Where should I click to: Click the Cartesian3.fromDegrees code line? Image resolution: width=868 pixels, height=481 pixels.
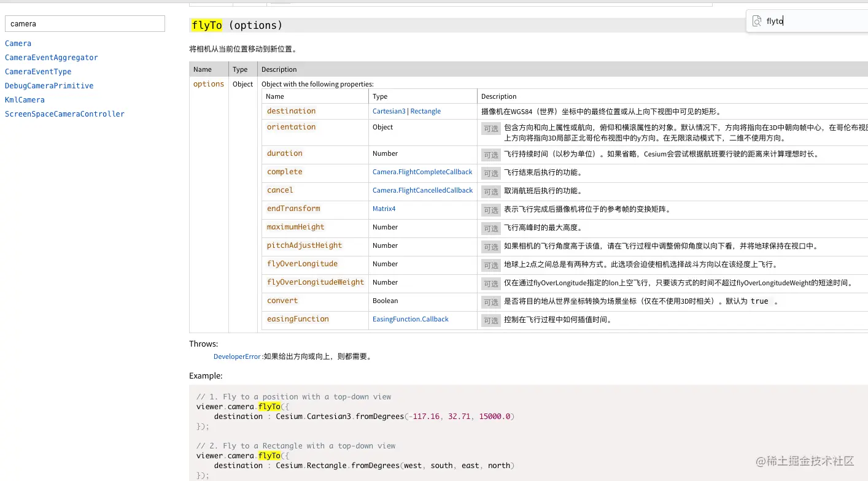tap(364, 417)
